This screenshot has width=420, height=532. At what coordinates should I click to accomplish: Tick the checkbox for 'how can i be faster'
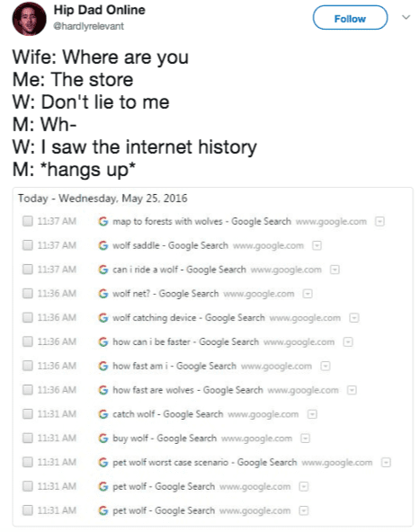tap(28, 341)
